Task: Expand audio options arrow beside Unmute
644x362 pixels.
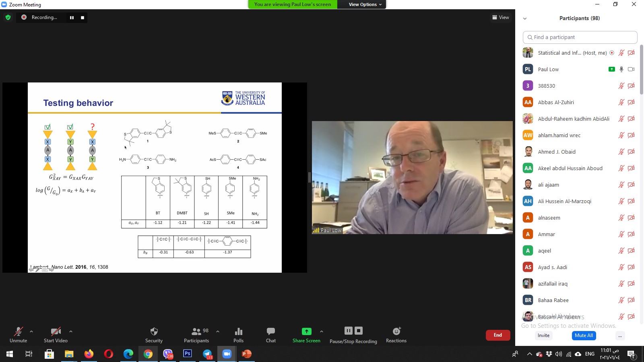Action: tap(31, 331)
